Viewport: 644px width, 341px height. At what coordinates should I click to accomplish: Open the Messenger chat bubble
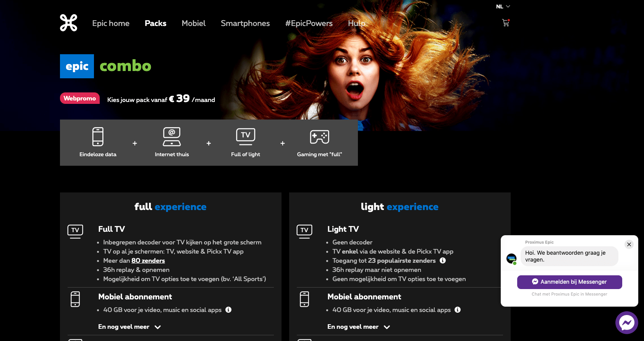(x=627, y=323)
